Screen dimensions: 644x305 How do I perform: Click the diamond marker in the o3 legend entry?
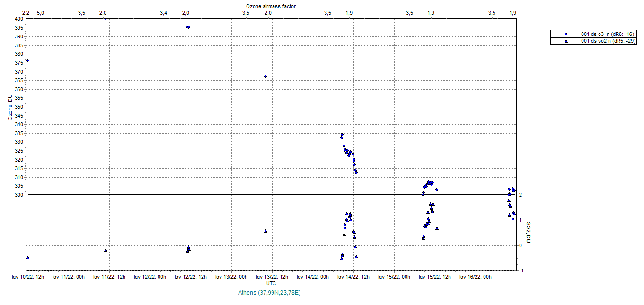[565, 35]
